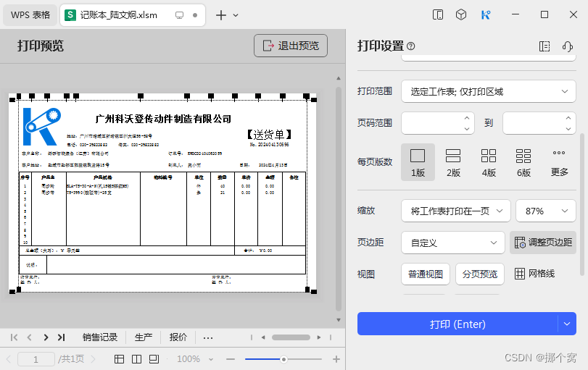Viewport: 588px width, 370px height.
Task: Select the 4版 pages-per-sheet layout
Action: pyautogui.click(x=489, y=162)
